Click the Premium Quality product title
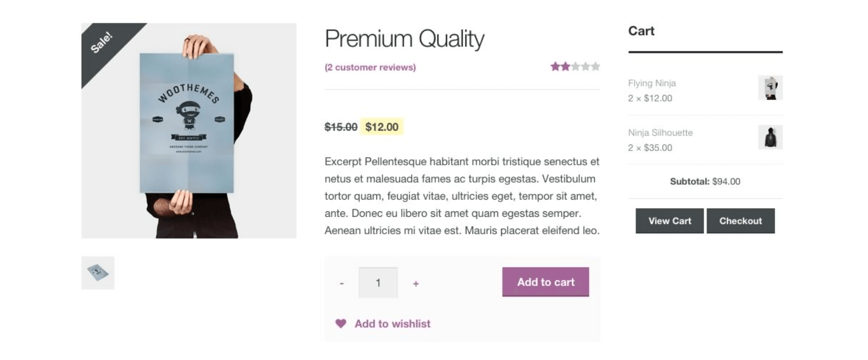This screenshot has height=360, width=868. point(404,38)
